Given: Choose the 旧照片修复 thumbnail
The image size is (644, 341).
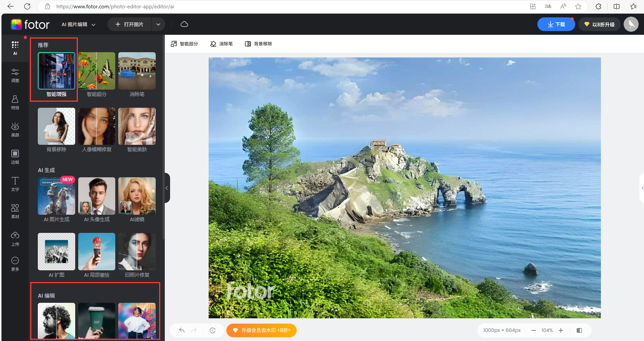Looking at the screenshot, I should click(137, 251).
